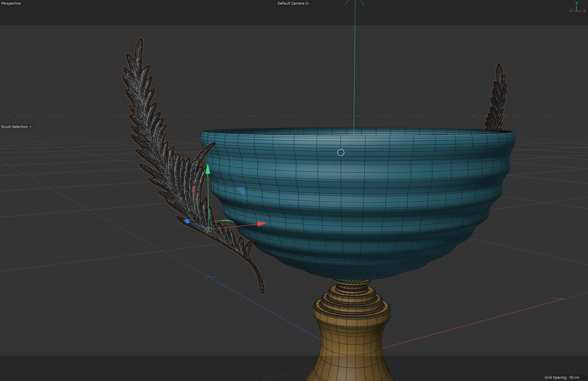Click the blue Z letter on orientation axis
588x381 pixels.
click(x=571, y=10)
